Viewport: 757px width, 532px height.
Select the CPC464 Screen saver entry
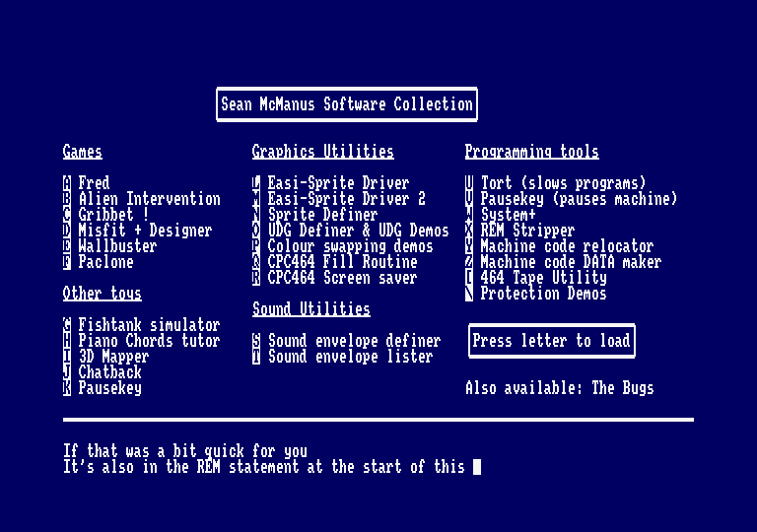click(x=342, y=278)
